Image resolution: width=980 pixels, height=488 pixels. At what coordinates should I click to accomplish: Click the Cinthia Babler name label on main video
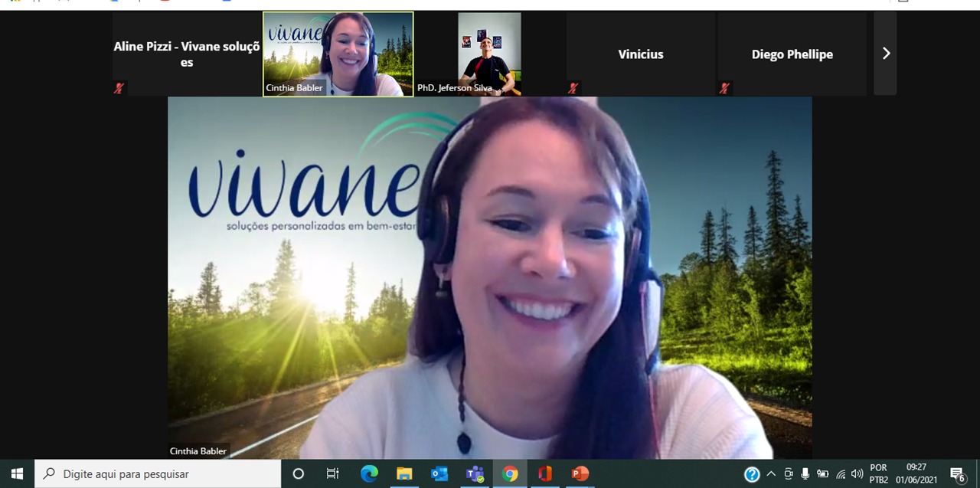(x=198, y=451)
